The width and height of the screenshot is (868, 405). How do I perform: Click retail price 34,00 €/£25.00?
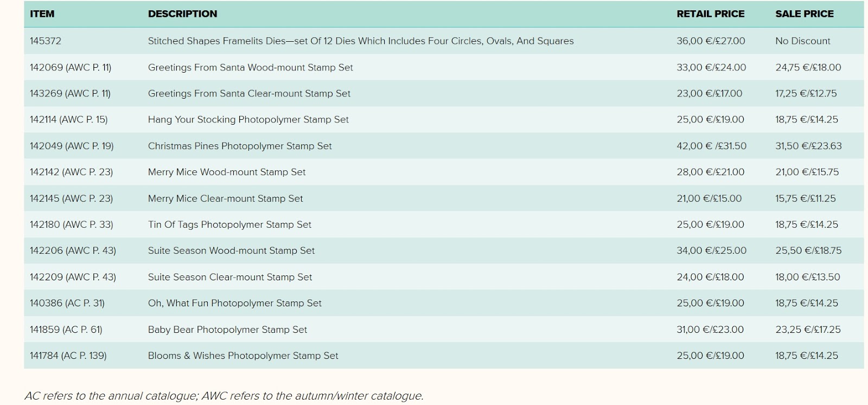pyautogui.click(x=712, y=250)
